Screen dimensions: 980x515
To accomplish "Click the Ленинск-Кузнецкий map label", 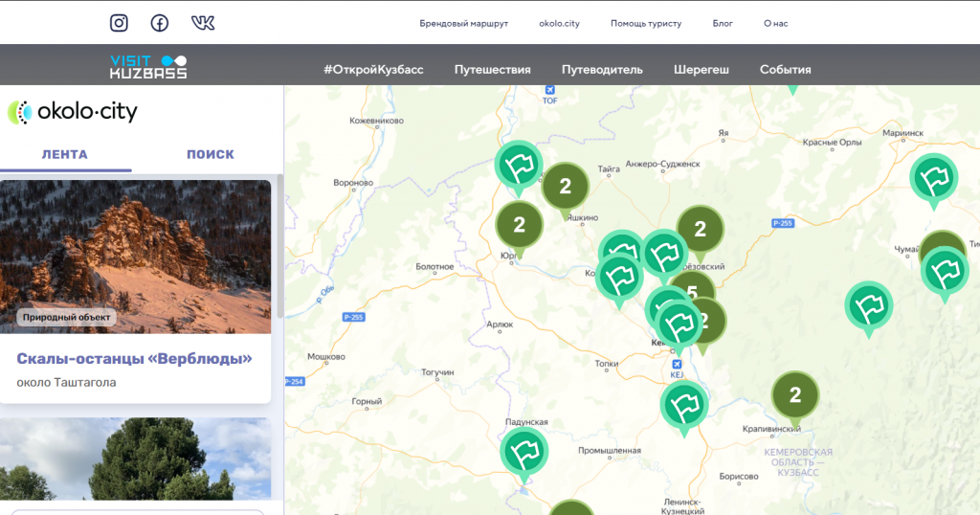I will tap(682, 507).
